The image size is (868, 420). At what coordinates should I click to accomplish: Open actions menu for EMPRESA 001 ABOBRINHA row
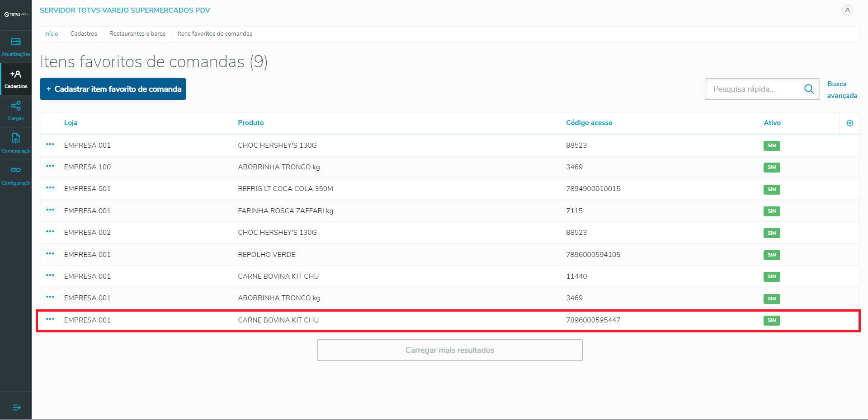[50, 297]
